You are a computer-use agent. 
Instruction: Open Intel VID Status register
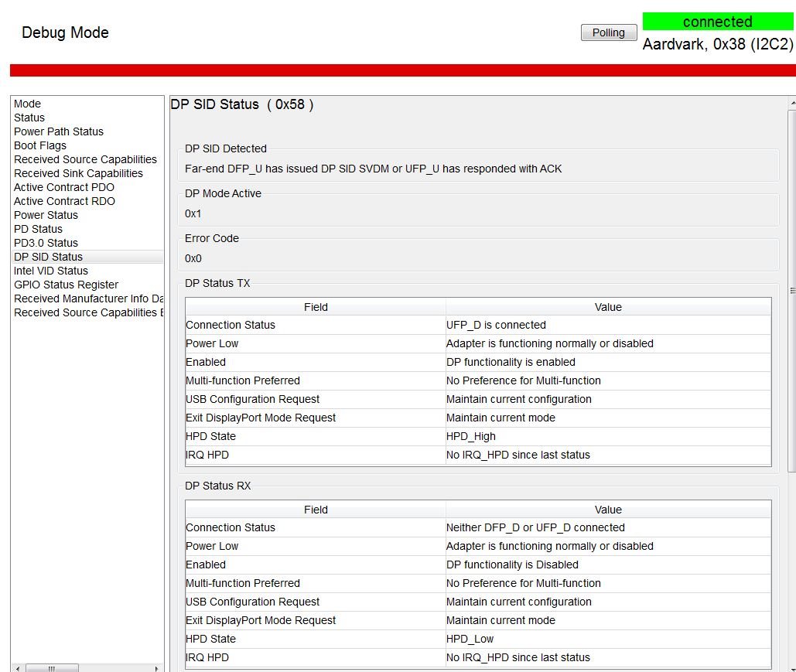coord(51,271)
